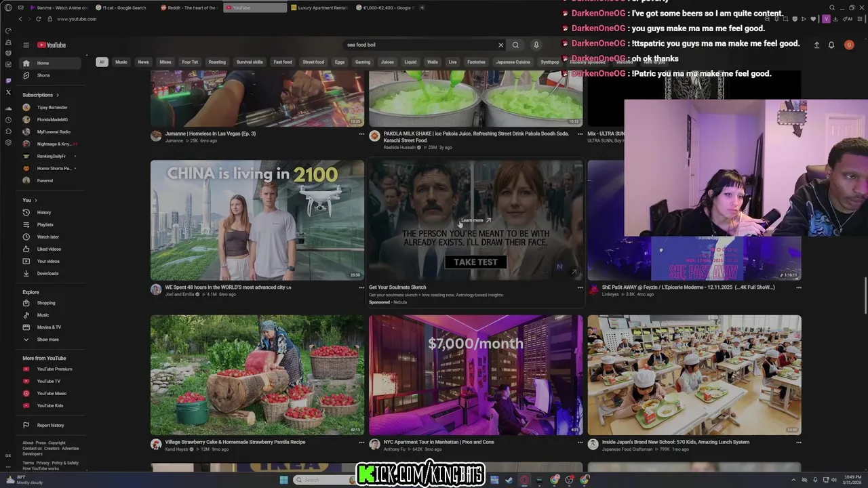Open Movies & TV in Explore

(51, 327)
